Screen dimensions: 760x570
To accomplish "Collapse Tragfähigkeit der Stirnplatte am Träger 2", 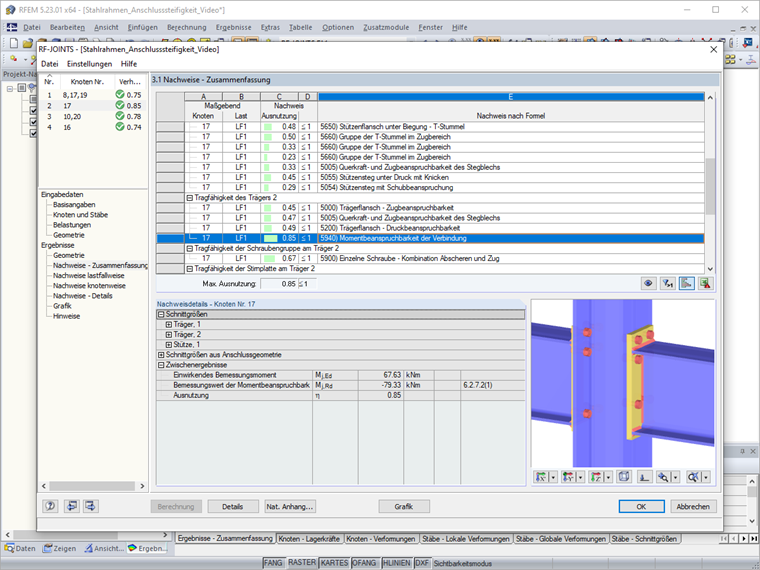I will pos(190,269).
